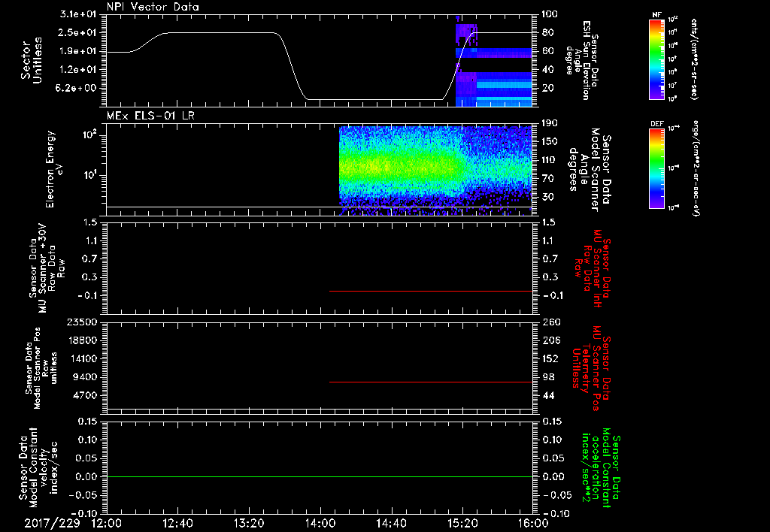Screen dimensions: 770x532
Task: Click the '4700' scanner position tick label
Action: click(x=84, y=395)
